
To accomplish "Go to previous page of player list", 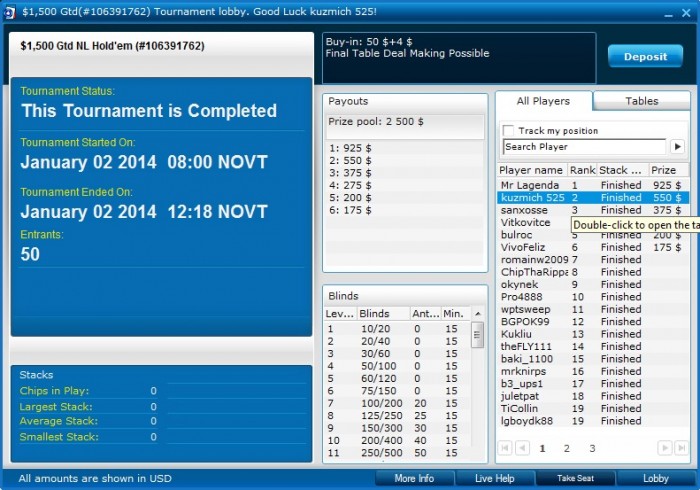I will [x=522, y=448].
